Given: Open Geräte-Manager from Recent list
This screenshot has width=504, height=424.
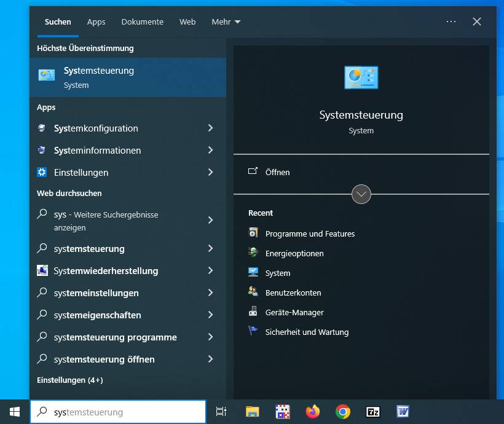Looking at the screenshot, I should tap(294, 312).
